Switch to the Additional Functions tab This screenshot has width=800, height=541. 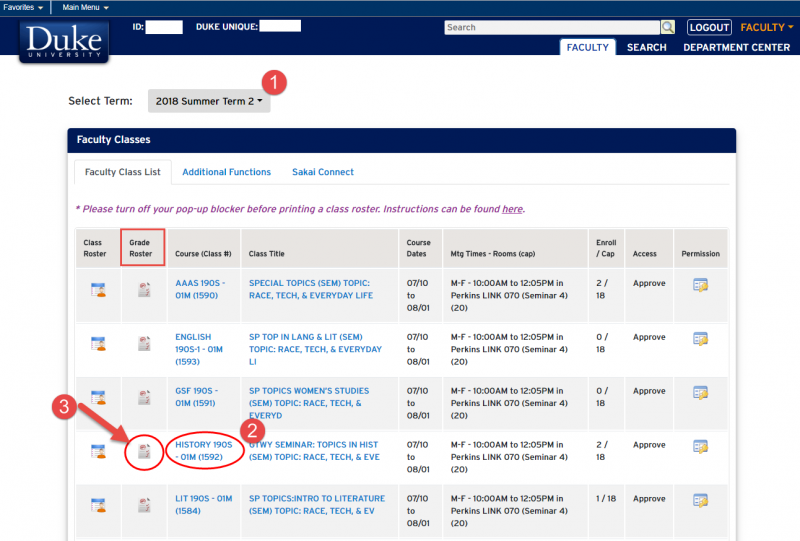[226, 172]
